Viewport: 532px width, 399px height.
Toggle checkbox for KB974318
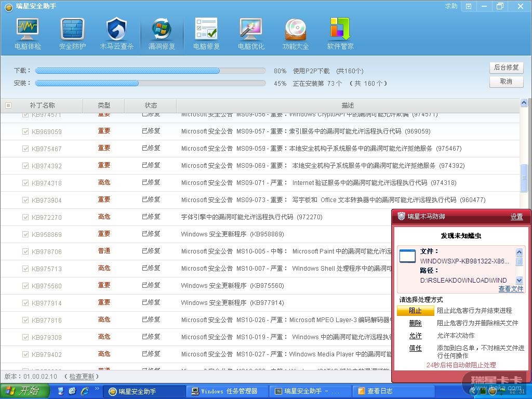pyautogui.click(x=25, y=183)
